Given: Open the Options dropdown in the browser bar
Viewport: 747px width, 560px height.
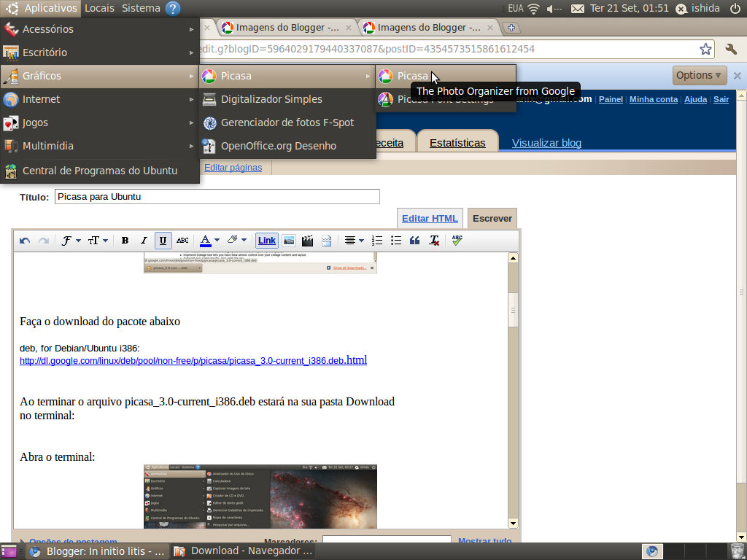Looking at the screenshot, I should coord(700,75).
